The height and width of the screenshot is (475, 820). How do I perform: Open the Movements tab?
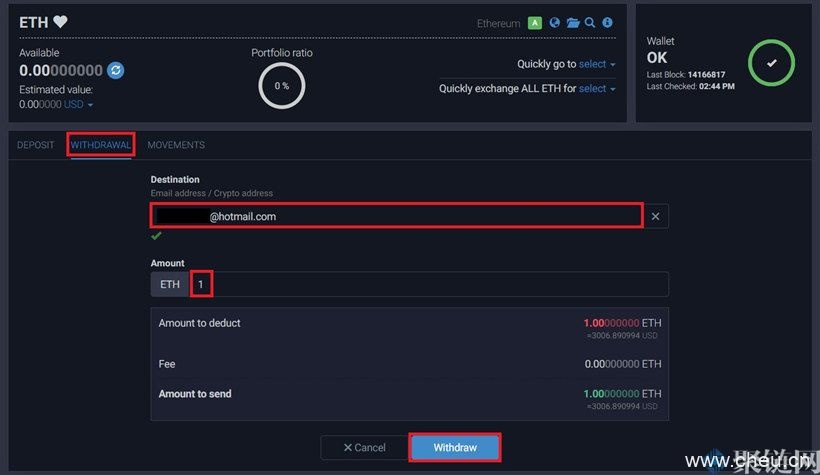[176, 145]
